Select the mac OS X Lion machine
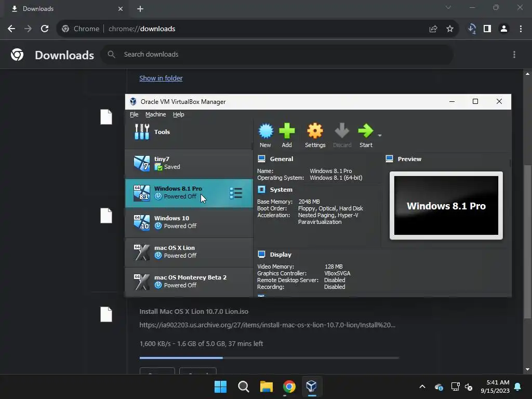Viewport: 532px width, 399px height. (189, 252)
